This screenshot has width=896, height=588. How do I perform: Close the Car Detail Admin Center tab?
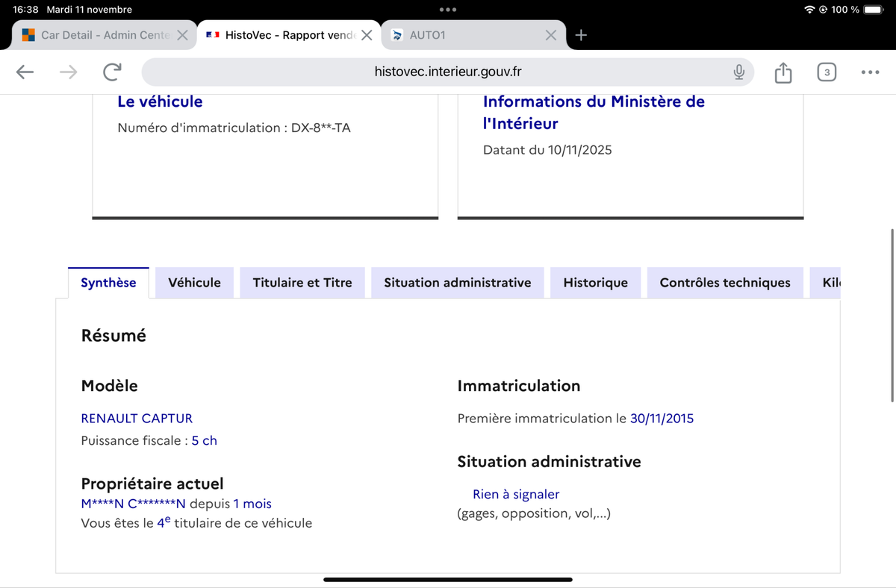point(181,35)
